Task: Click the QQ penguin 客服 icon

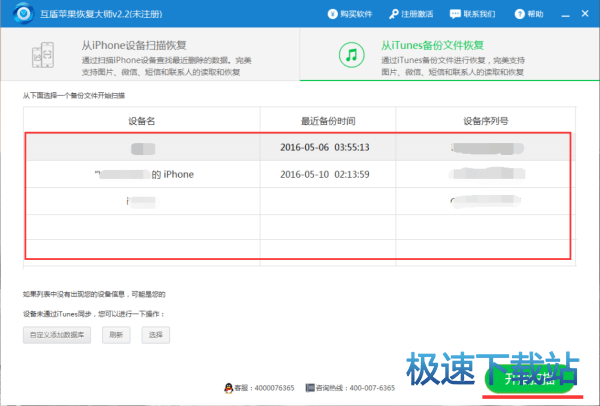Action: (x=228, y=388)
